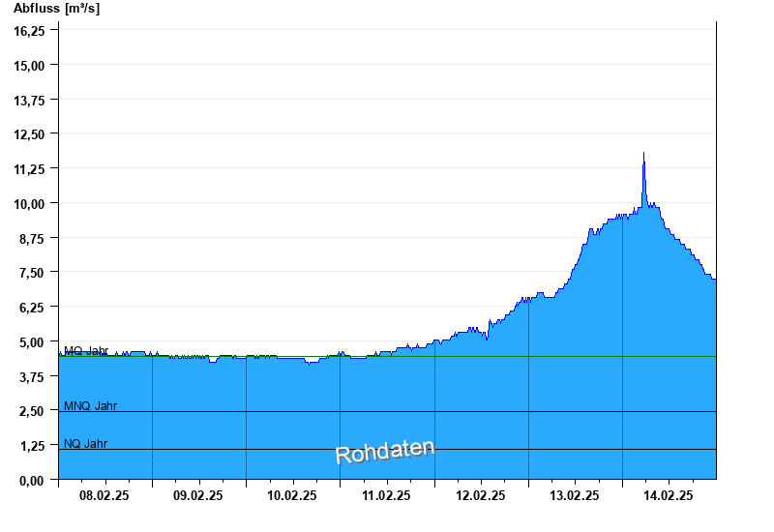Select the 15,00 y-axis value
Image resolution: width=774 pixels, height=532 pixels.
29,66
